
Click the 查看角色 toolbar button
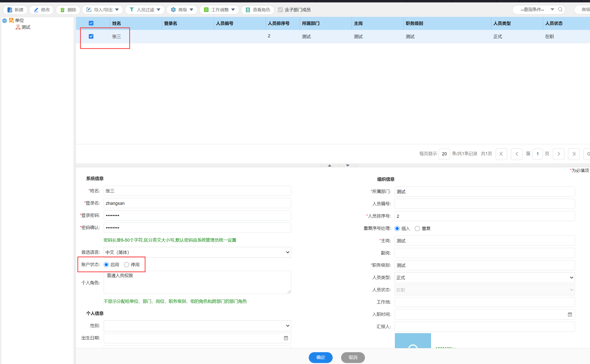click(258, 10)
